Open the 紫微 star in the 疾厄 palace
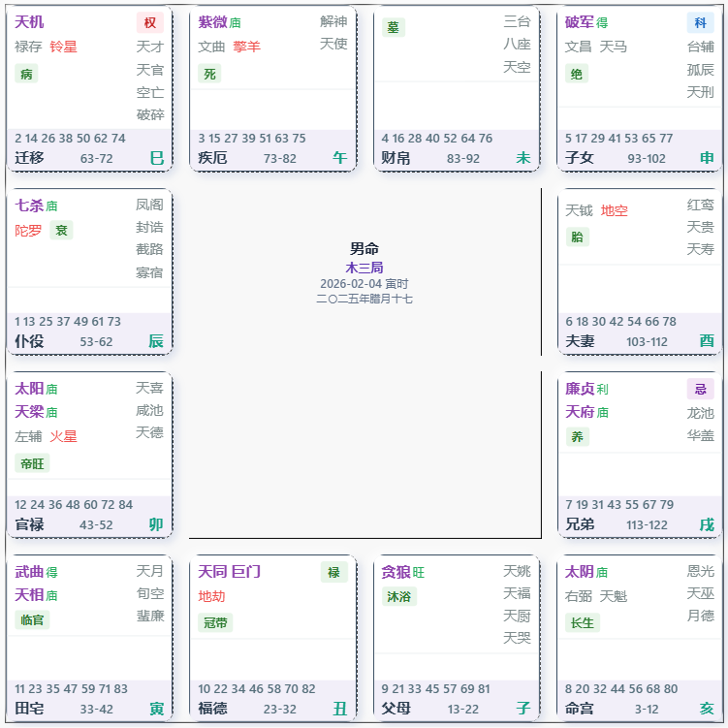 click(x=212, y=22)
